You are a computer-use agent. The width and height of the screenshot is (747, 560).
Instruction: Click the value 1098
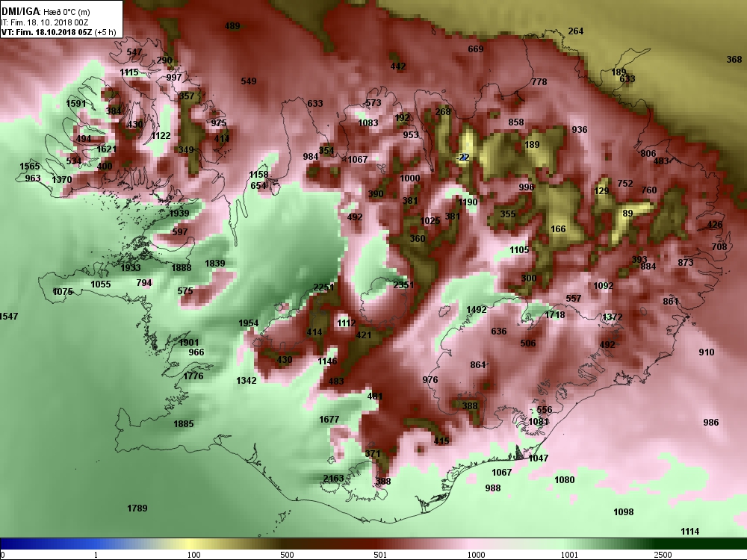tap(623, 512)
